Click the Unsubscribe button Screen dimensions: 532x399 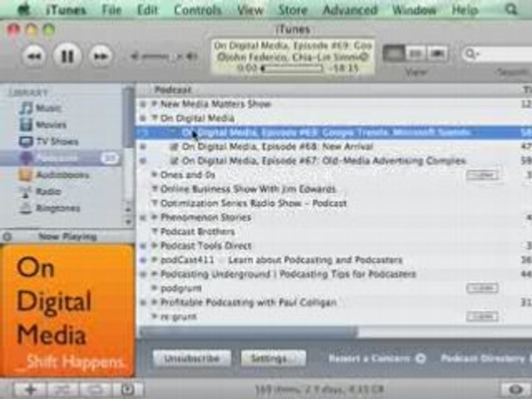(192, 359)
